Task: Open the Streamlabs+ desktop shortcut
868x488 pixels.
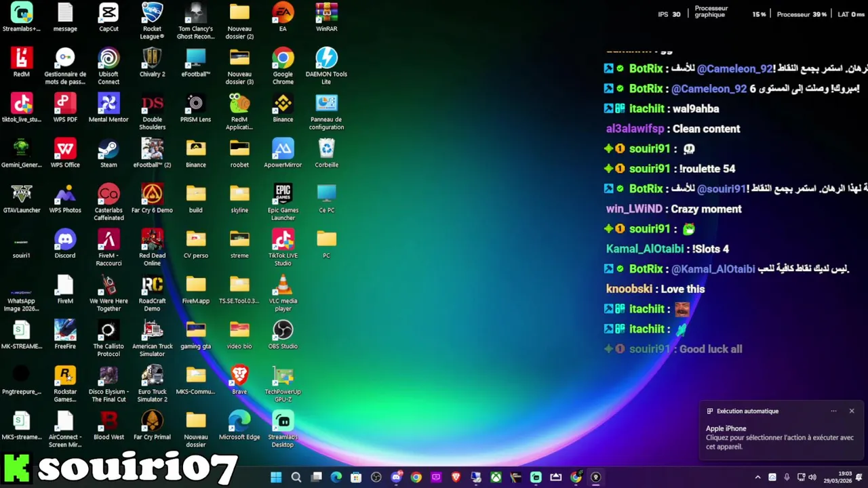Action: pyautogui.click(x=21, y=17)
